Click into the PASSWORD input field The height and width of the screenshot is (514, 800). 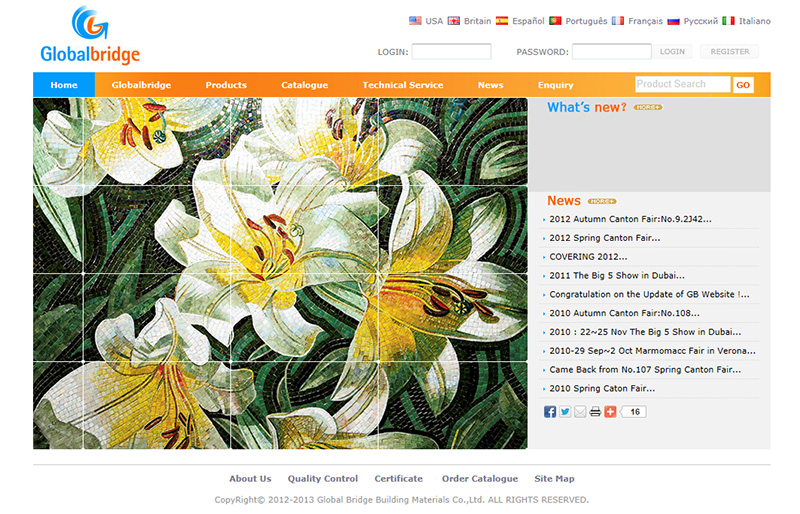[611, 51]
